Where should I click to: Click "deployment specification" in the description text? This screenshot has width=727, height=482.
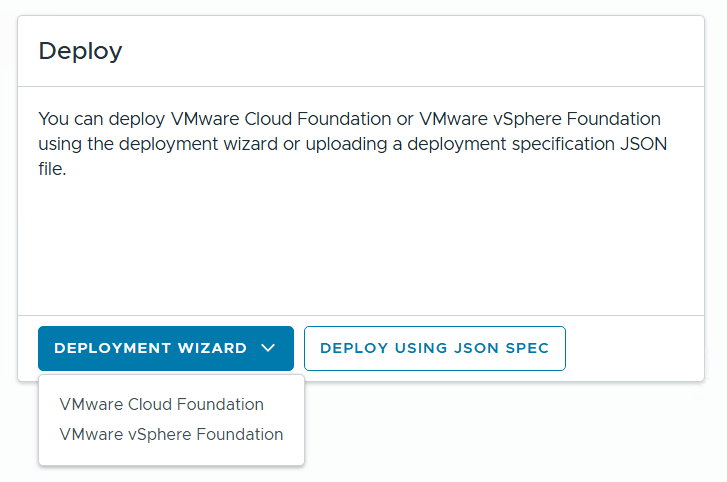(x=513, y=144)
